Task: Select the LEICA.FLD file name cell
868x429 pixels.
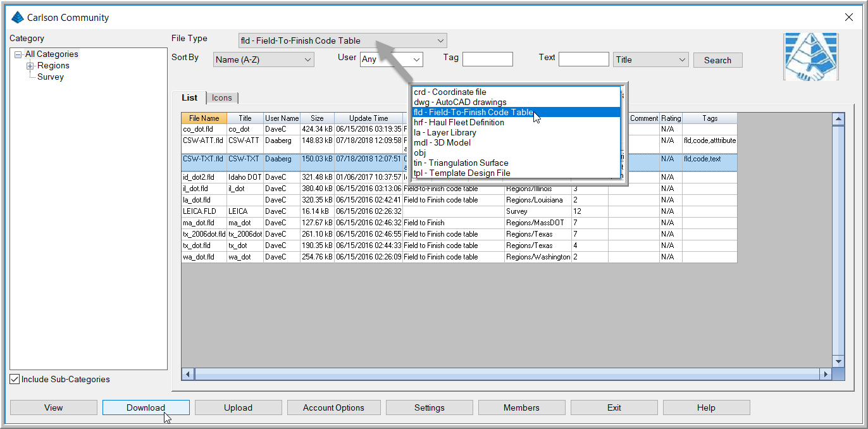Action: click(204, 211)
